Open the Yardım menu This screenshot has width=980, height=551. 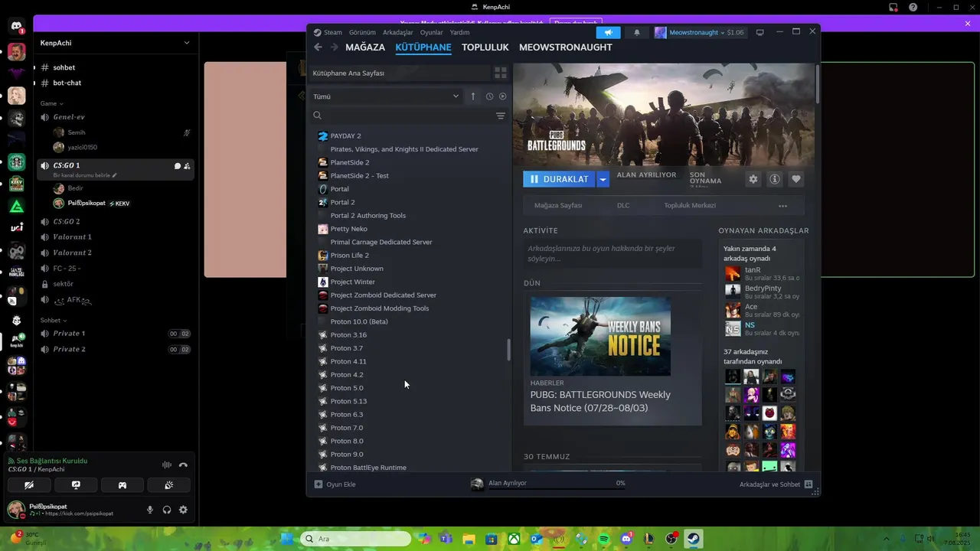459,32
